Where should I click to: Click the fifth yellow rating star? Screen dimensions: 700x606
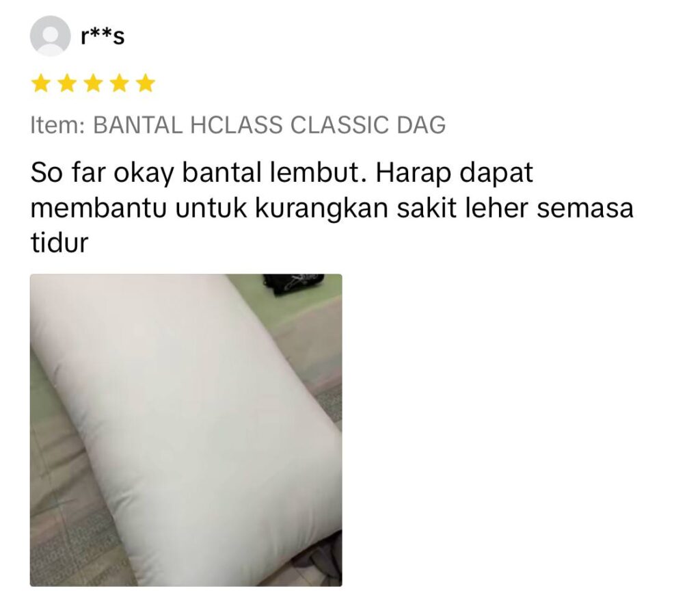click(x=146, y=83)
